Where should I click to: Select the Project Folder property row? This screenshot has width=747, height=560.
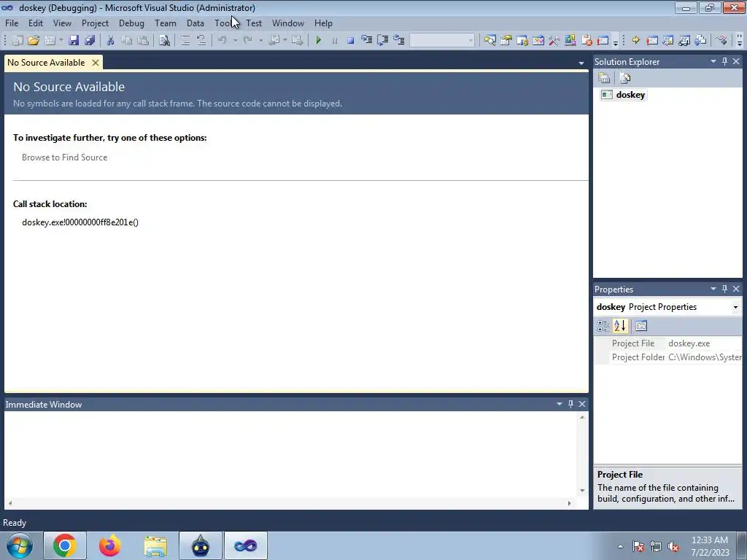tap(668, 357)
